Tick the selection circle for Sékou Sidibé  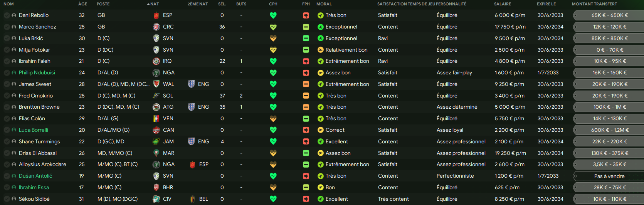[x=7, y=199]
